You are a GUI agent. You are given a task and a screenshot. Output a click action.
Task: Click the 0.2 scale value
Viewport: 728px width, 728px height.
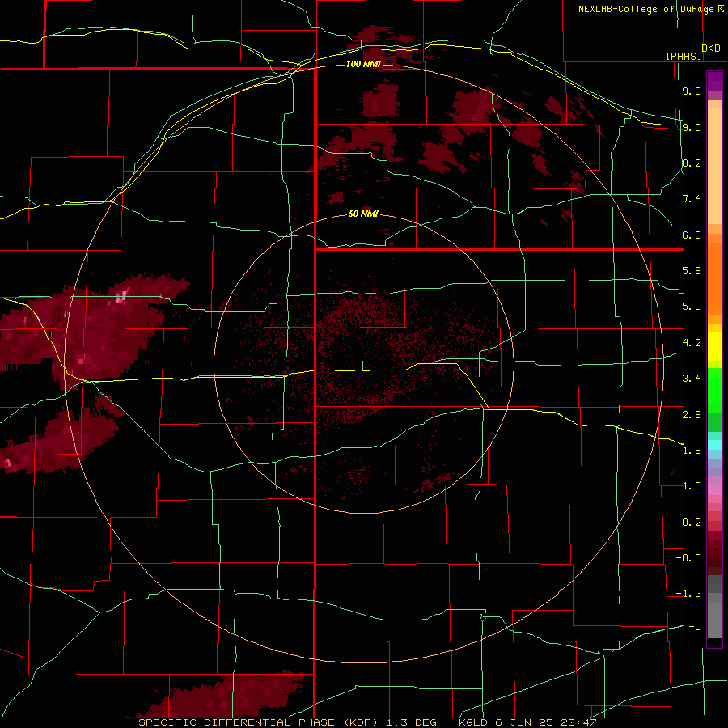tap(692, 522)
